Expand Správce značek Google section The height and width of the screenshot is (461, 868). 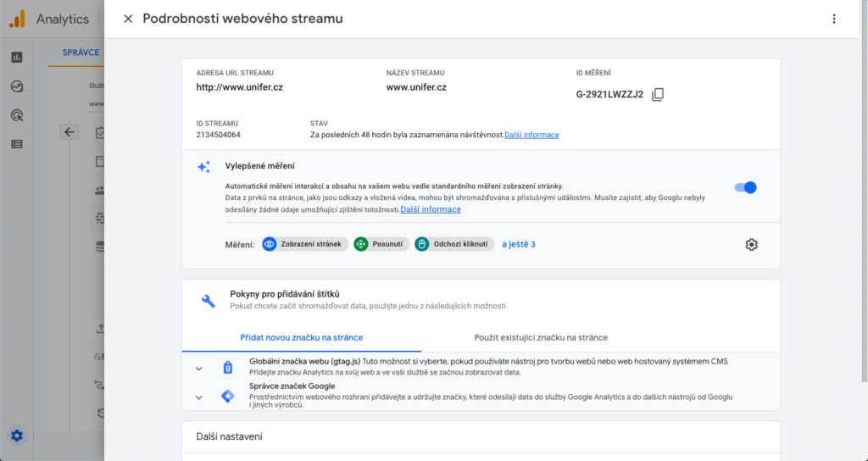pyautogui.click(x=199, y=397)
